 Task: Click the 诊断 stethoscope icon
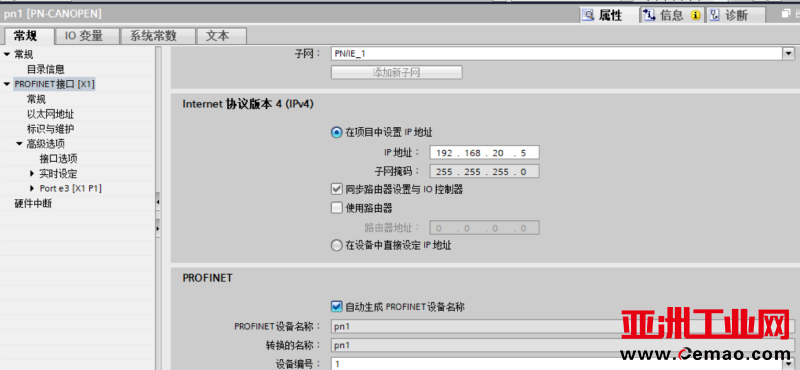tap(715, 15)
